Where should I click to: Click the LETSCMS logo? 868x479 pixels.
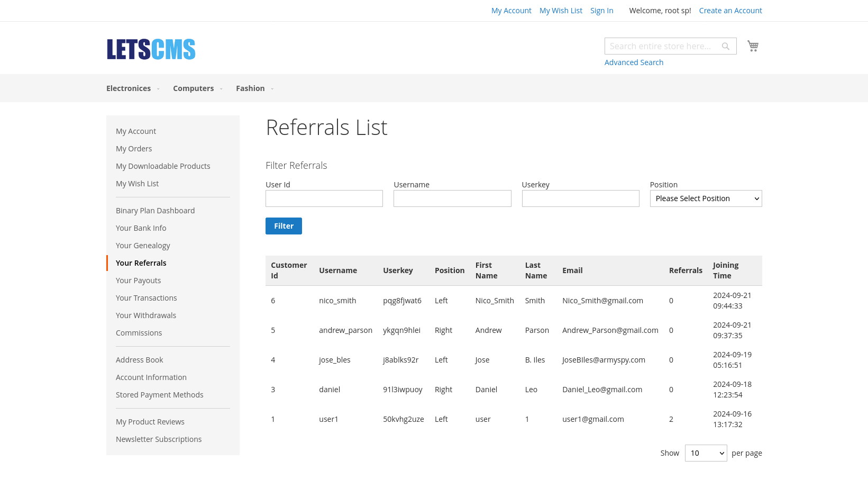151,49
